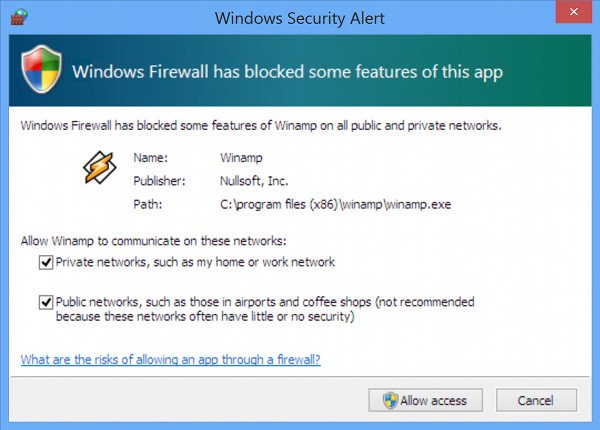Viewport: 600px width, 430px height.
Task: Click the Winamp name value text
Action: pyautogui.click(x=239, y=158)
